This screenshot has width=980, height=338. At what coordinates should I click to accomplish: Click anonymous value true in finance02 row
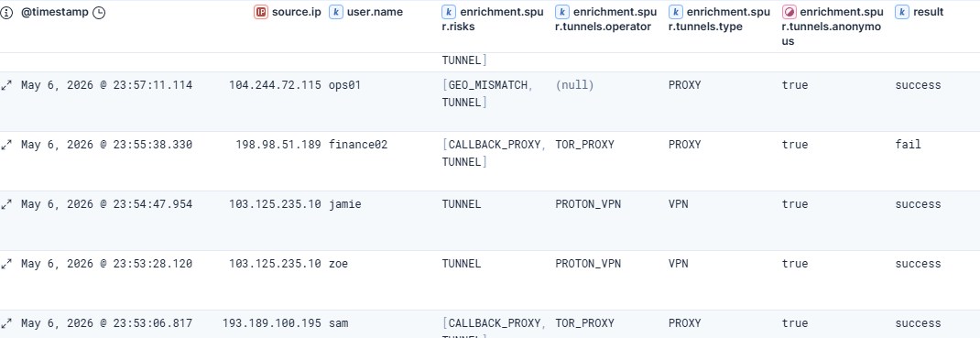[795, 145]
